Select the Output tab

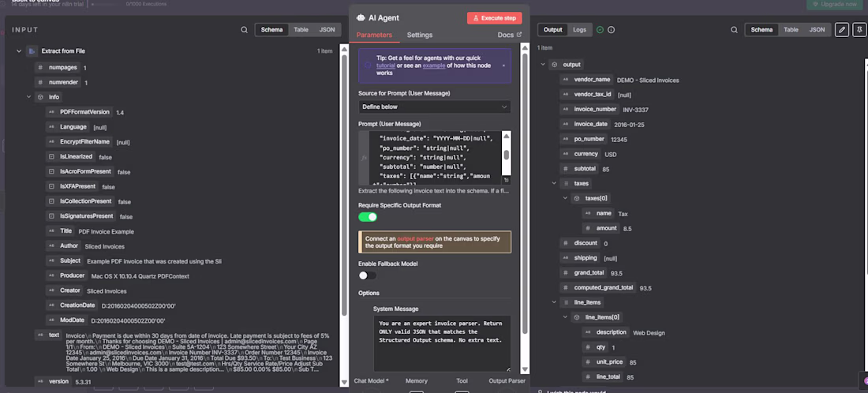pos(552,30)
